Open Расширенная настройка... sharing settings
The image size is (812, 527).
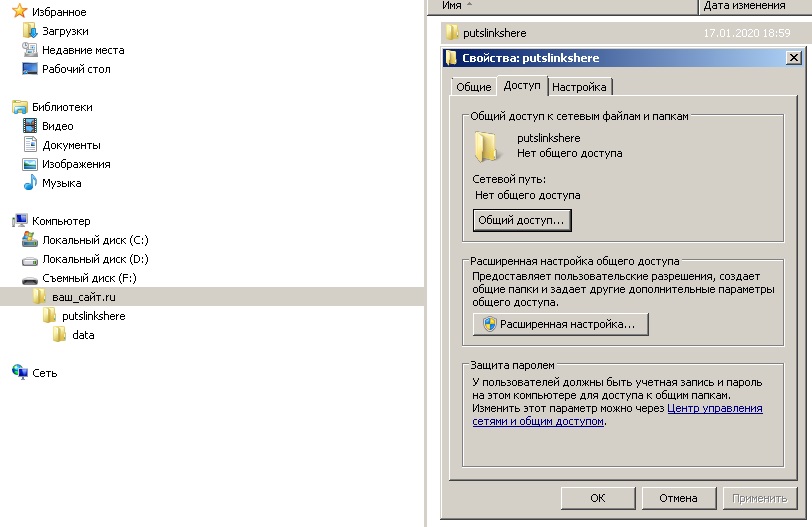(x=560, y=324)
